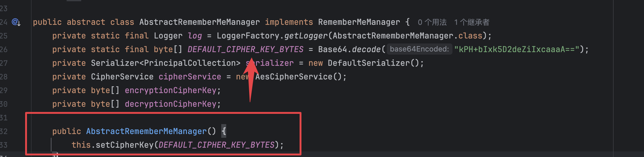Click the cipherService field name
Screen dimensions: 644x157
(x=190, y=77)
